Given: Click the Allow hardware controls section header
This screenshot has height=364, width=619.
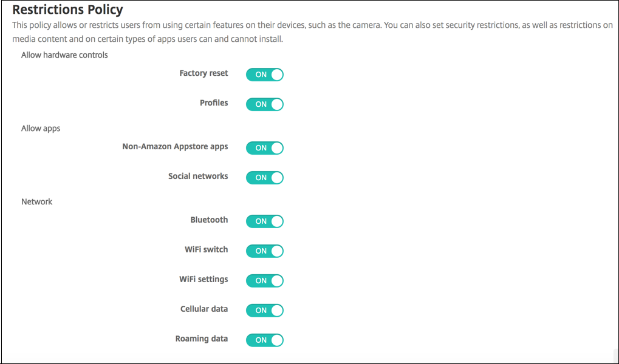Looking at the screenshot, I should click(64, 55).
